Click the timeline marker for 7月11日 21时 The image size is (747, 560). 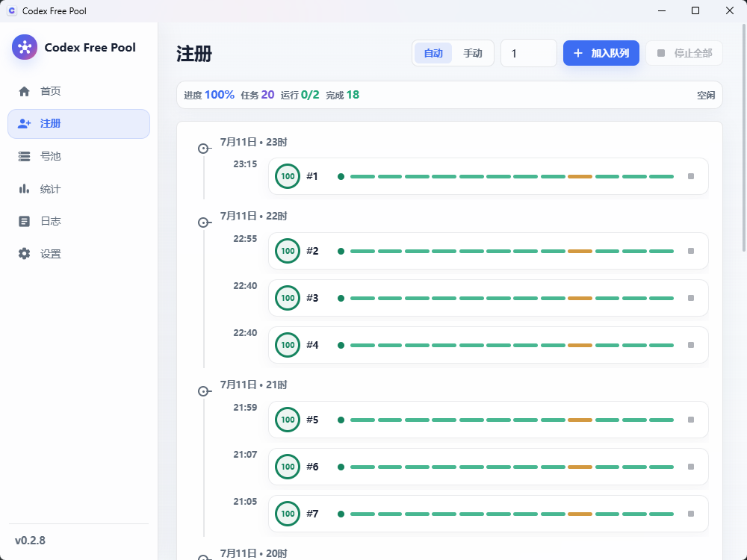[x=205, y=391]
